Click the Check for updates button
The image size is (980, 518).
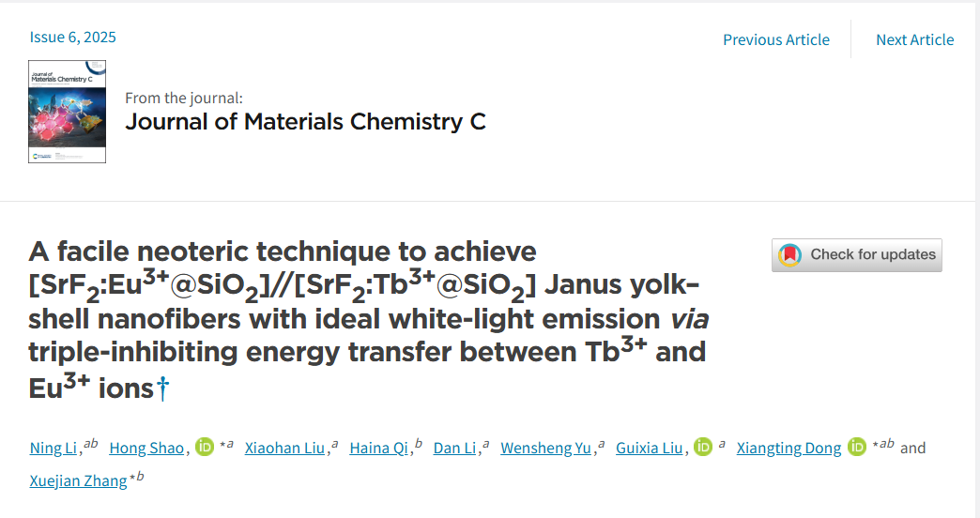pyautogui.click(x=856, y=255)
